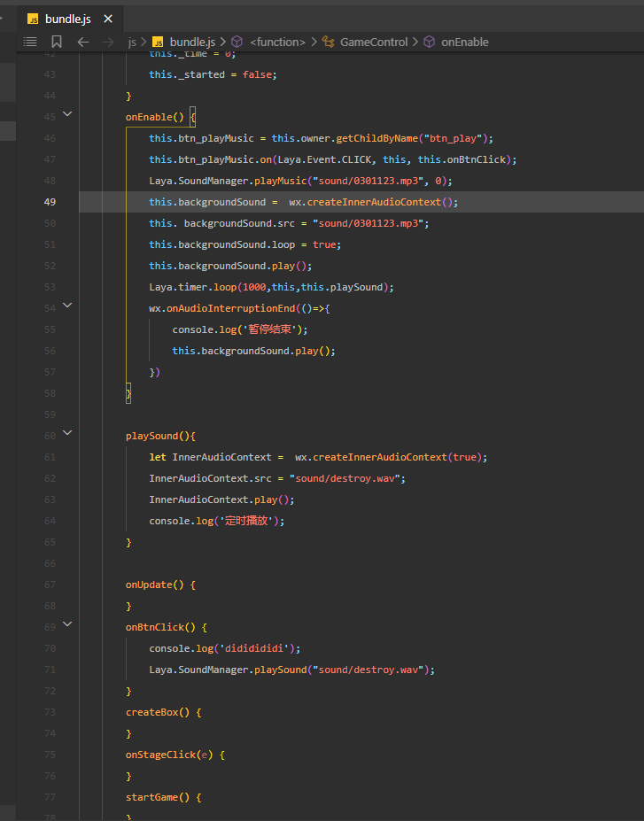Image resolution: width=644 pixels, height=821 pixels.
Task: Navigate back with the left arrow
Action: (83, 42)
